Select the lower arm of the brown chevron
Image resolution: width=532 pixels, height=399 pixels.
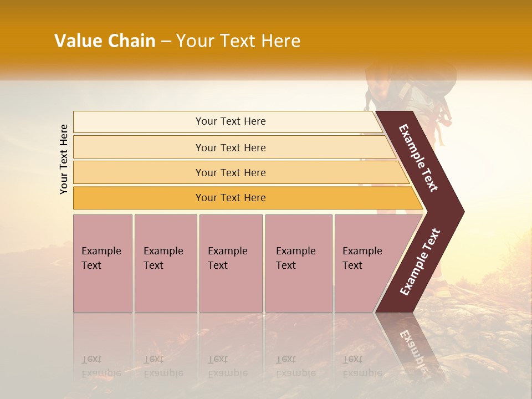[420, 262]
